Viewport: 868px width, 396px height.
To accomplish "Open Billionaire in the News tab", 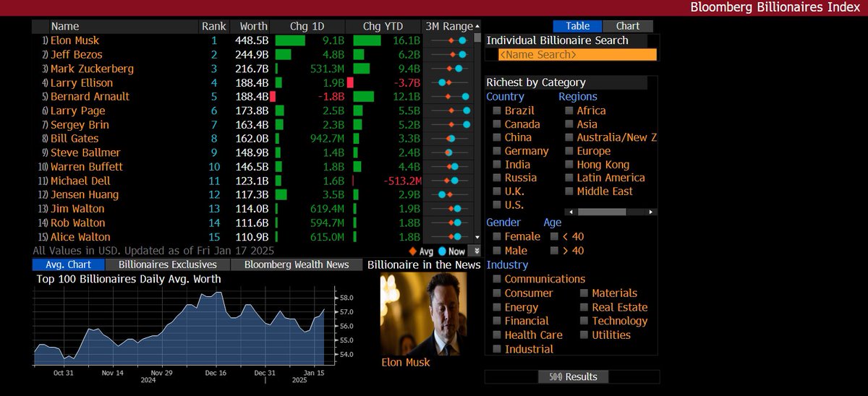I will click(x=424, y=264).
